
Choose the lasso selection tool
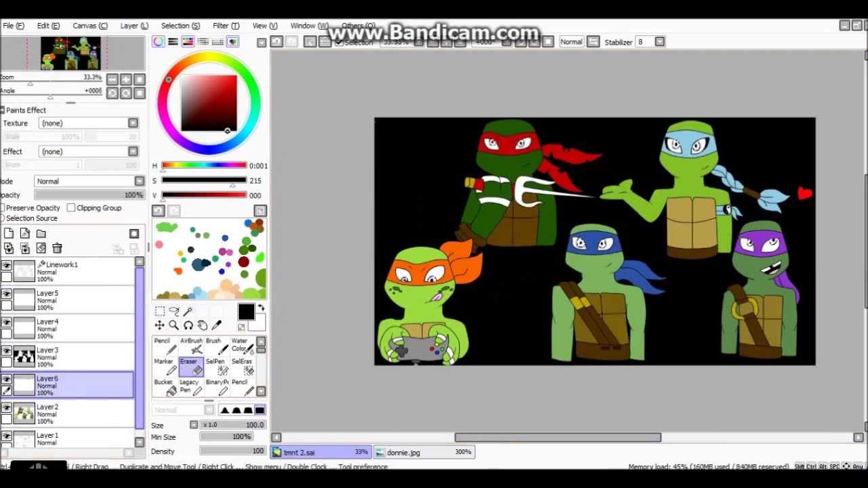(x=174, y=311)
